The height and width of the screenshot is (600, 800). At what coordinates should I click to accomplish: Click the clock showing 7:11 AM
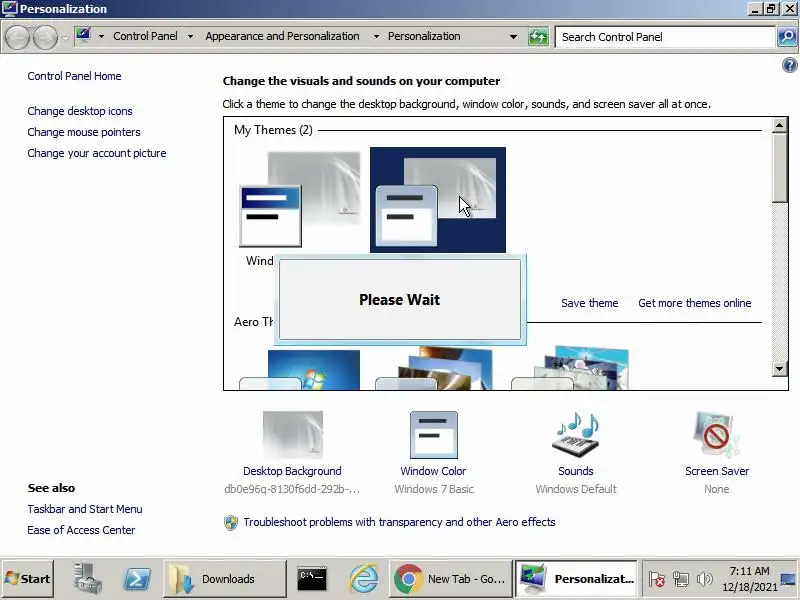(x=749, y=579)
